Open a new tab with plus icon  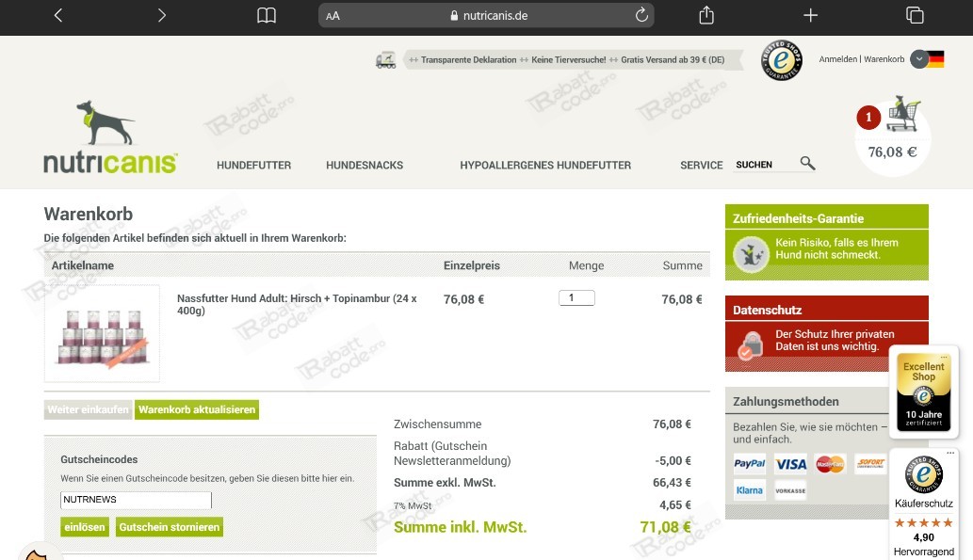pyautogui.click(x=810, y=15)
